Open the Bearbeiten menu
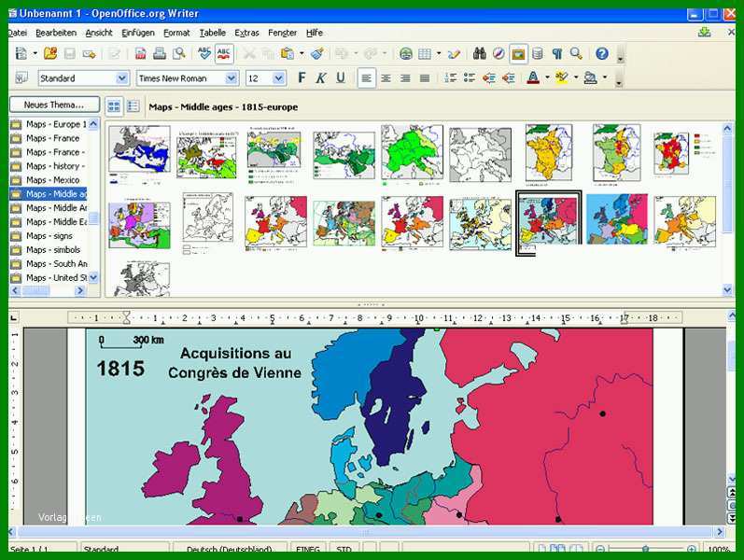Viewport: 744px width, 560px height. (x=56, y=33)
